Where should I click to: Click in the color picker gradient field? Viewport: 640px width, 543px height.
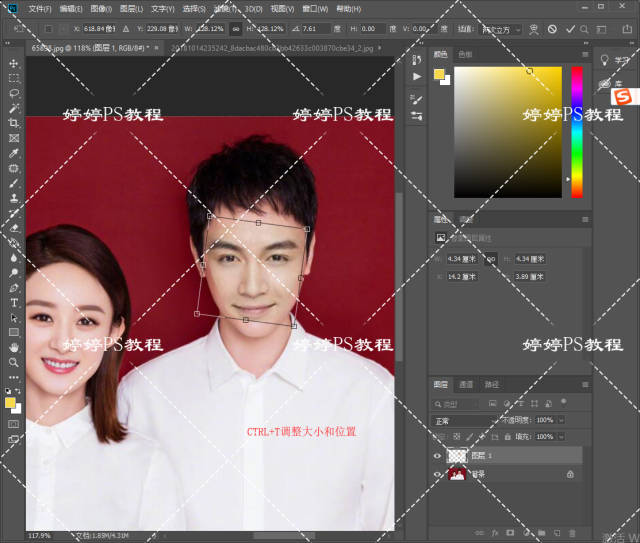(508, 132)
